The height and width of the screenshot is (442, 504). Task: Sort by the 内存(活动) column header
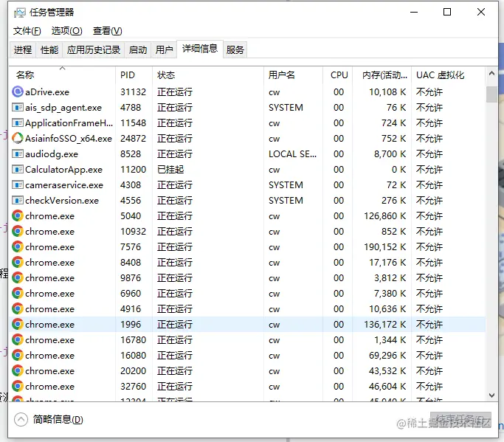(382, 75)
